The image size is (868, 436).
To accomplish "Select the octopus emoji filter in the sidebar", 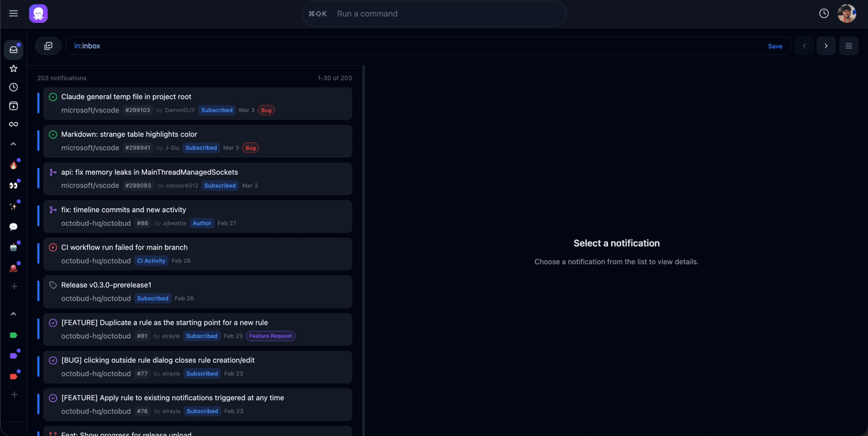I will [13, 268].
